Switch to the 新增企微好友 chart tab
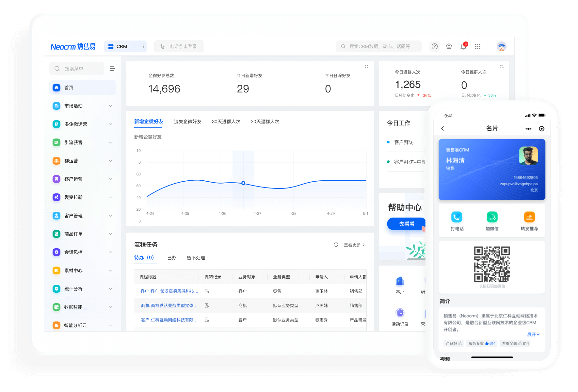The height and width of the screenshot is (392, 578). 149,122
